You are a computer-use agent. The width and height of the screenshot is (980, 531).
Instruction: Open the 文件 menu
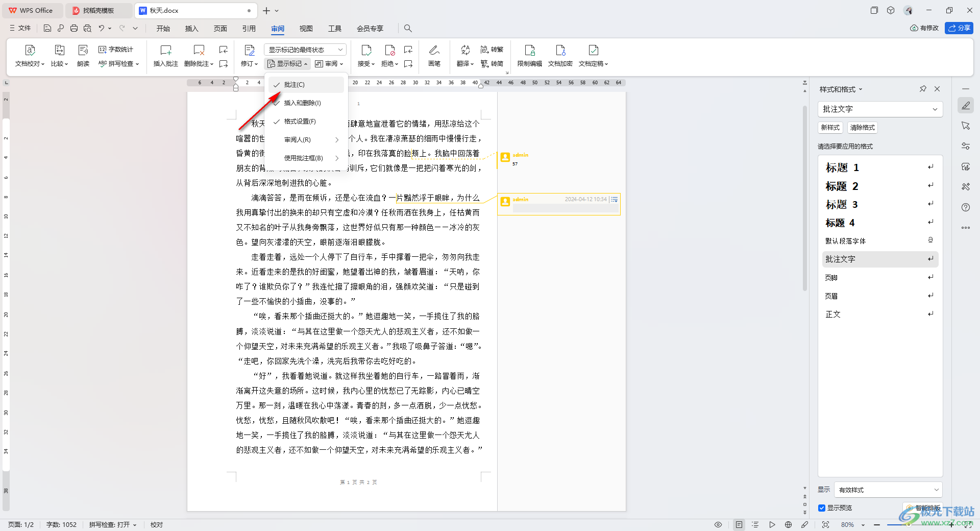[20, 28]
